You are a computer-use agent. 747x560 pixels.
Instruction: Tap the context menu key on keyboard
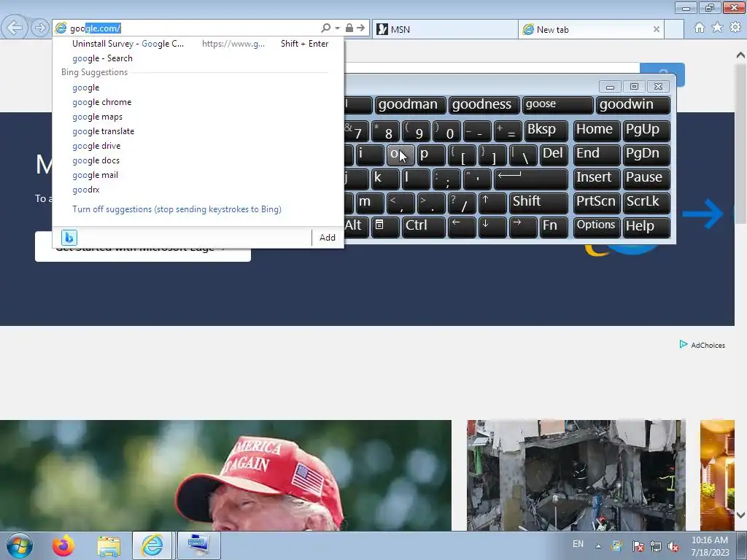pos(385,227)
